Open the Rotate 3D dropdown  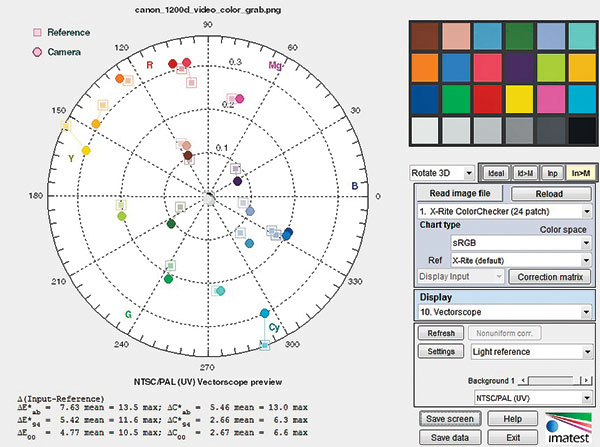(442, 173)
